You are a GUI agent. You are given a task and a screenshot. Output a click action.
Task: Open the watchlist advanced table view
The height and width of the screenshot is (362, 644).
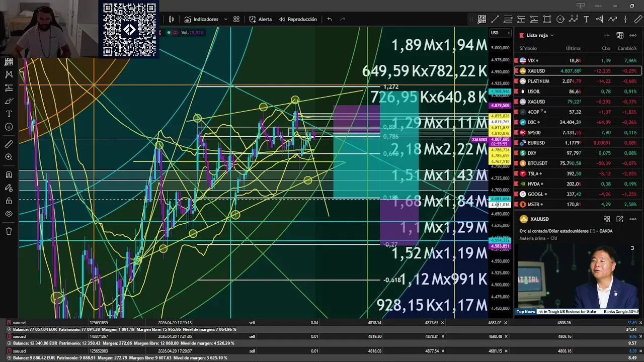point(620,35)
